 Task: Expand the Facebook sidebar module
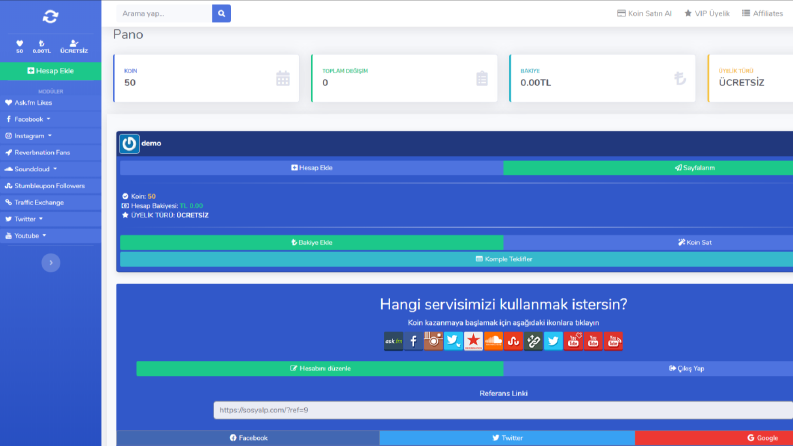[x=51, y=119]
